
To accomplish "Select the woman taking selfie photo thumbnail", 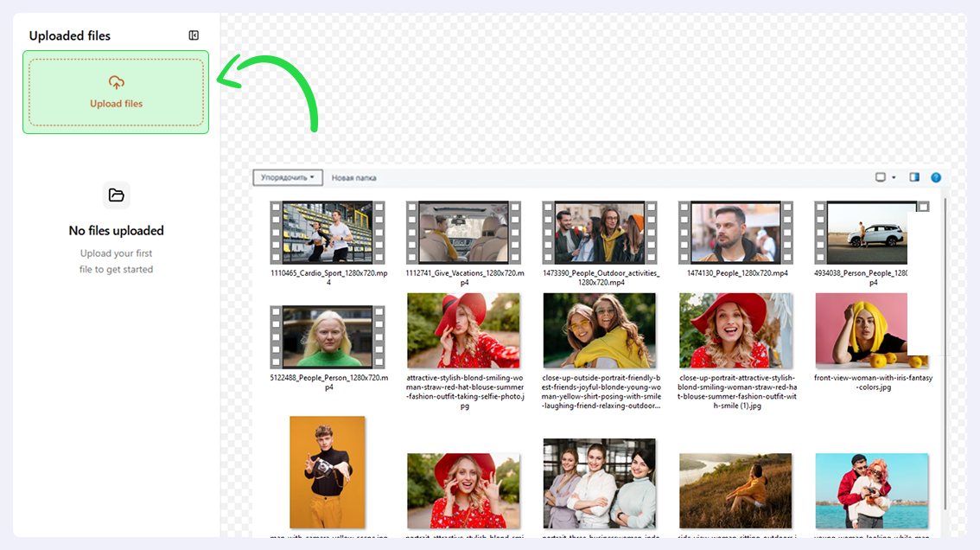I will pos(464,330).
